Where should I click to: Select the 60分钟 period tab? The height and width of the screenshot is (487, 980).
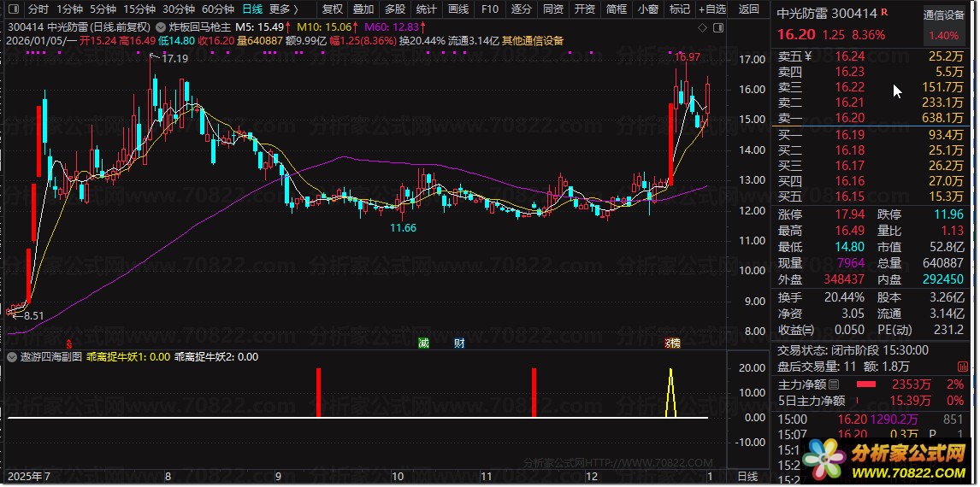tap(218, 9)
